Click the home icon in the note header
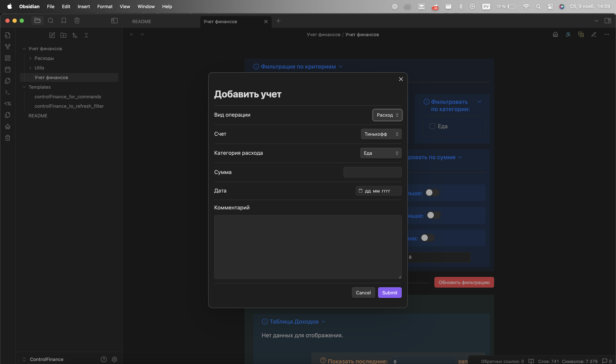616x364 pixels. click(555, 35)
